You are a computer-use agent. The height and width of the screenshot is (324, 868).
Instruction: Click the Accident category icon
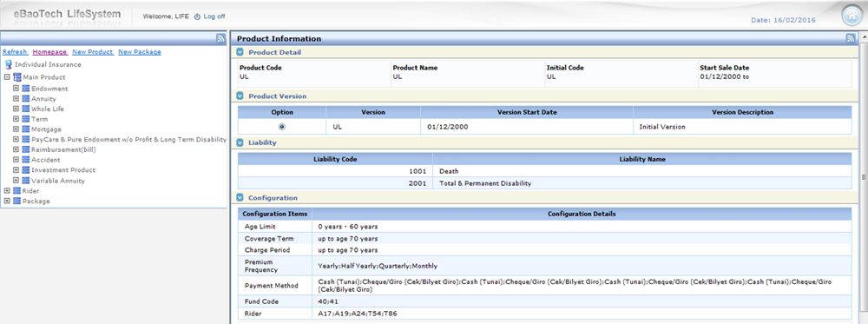click(x=25, y=160)
